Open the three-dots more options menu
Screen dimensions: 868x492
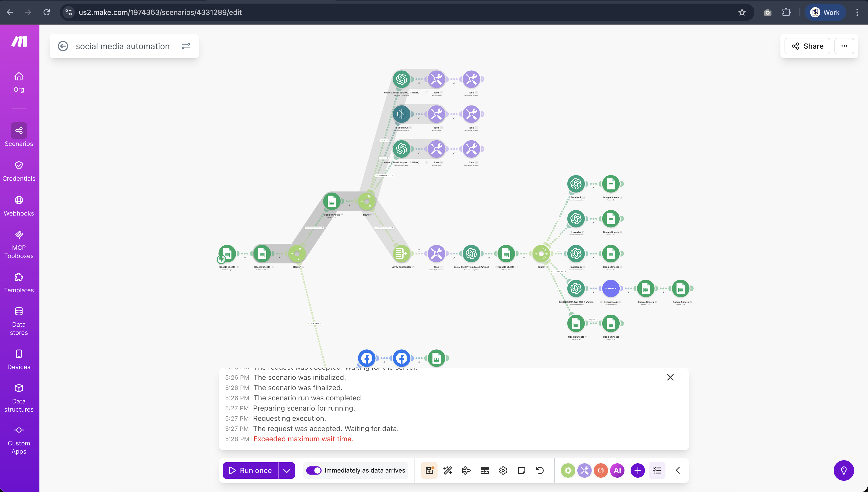coord(844,46)
